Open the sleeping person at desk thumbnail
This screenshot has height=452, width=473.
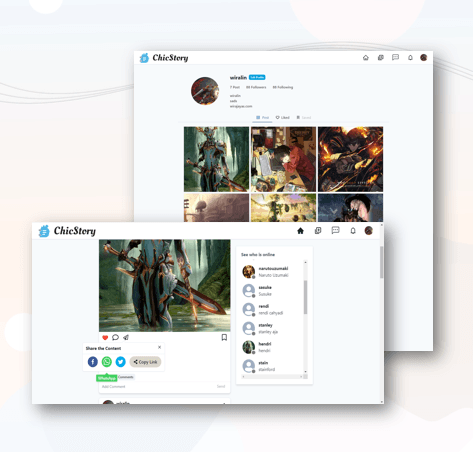(283, 159)
